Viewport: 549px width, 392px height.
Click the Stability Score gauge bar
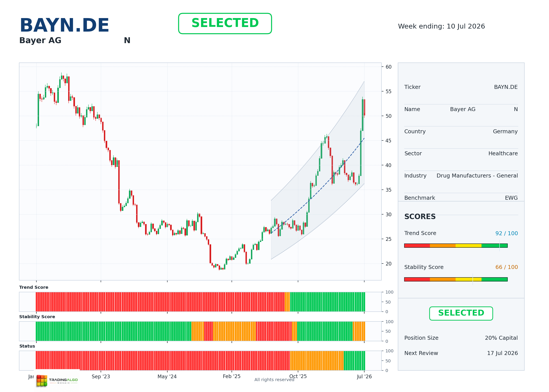click(456, 279)
